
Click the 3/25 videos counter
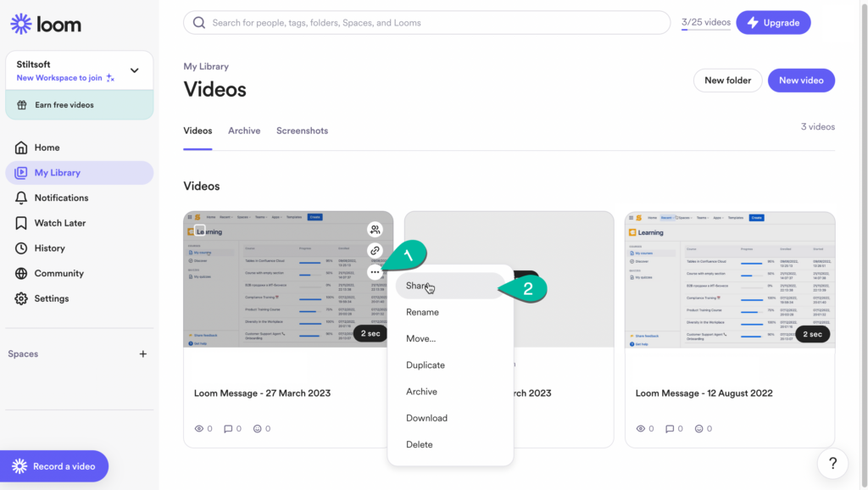coord(706,23)
